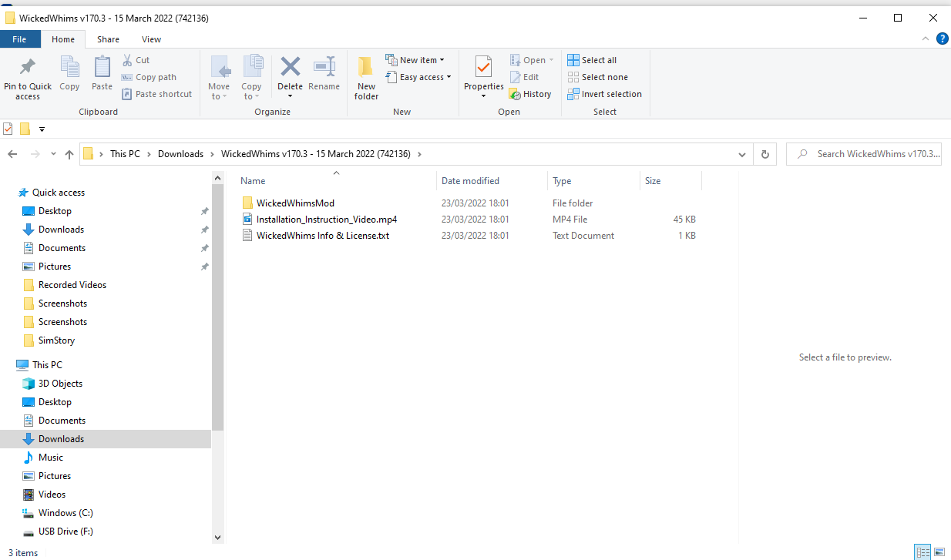Click the navigation pane vertical scrollbar
The image size is (951, 560).
tap(217, 308)
